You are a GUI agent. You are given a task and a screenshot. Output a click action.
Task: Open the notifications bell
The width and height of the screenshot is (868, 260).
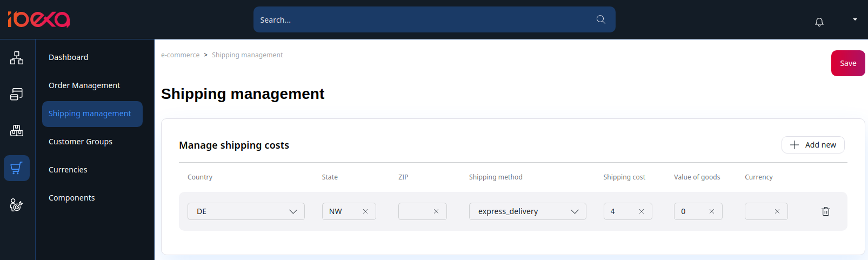pyautogui.click(x=819, y=22)
